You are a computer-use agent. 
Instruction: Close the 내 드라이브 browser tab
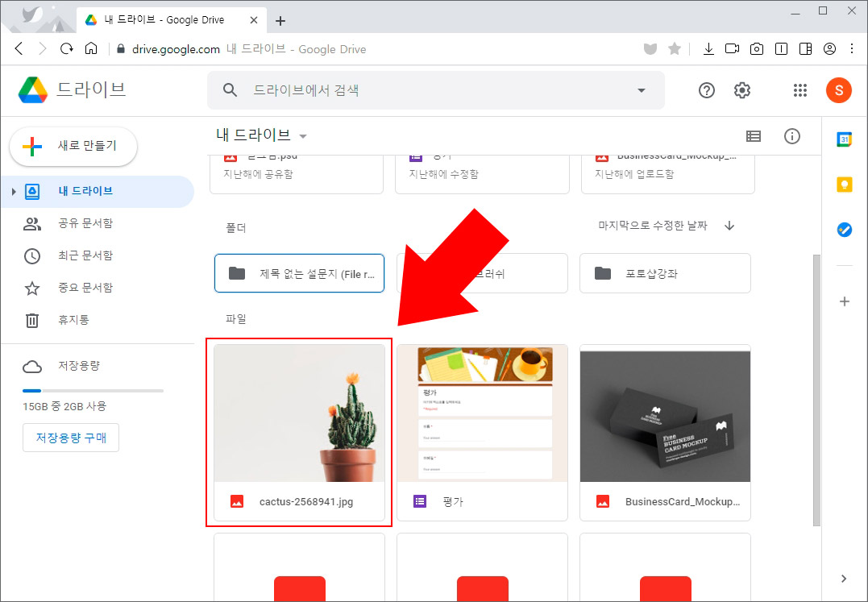pos(254,20)
